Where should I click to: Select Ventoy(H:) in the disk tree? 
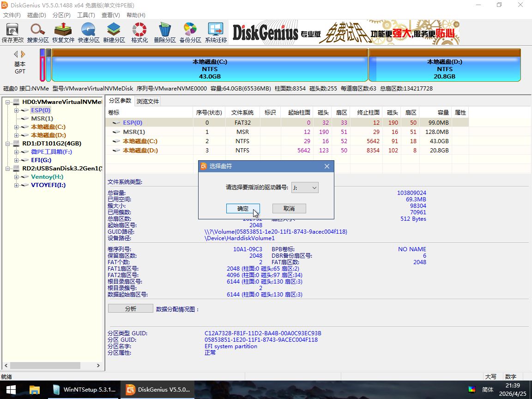point(47,177)
